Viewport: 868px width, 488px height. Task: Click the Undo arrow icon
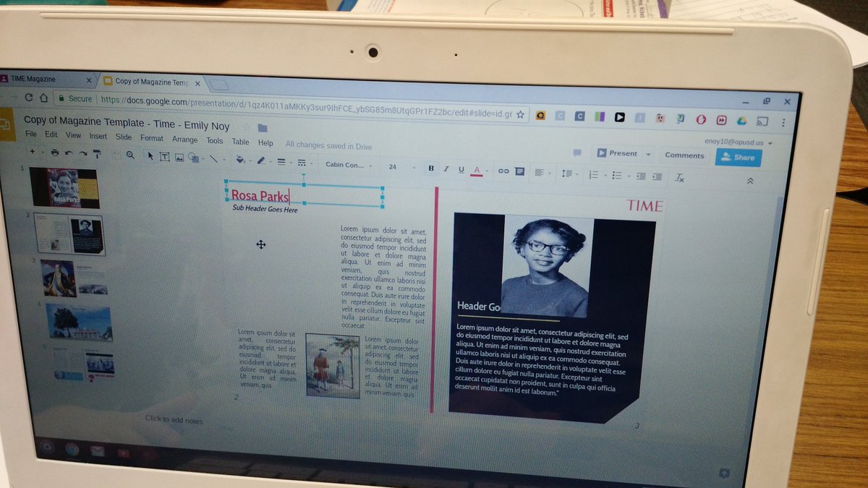pyautogui.click(x=69, y=153)
